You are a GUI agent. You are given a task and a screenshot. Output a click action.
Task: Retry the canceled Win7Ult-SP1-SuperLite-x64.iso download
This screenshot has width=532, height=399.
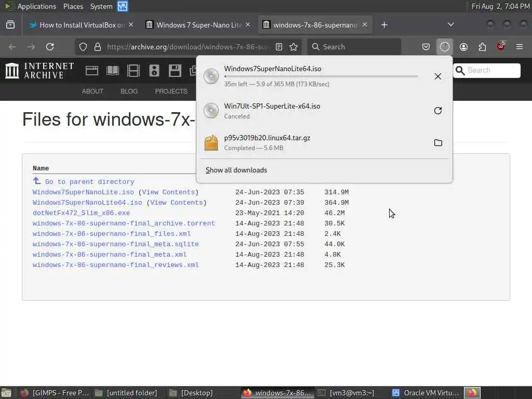point(437,111)
